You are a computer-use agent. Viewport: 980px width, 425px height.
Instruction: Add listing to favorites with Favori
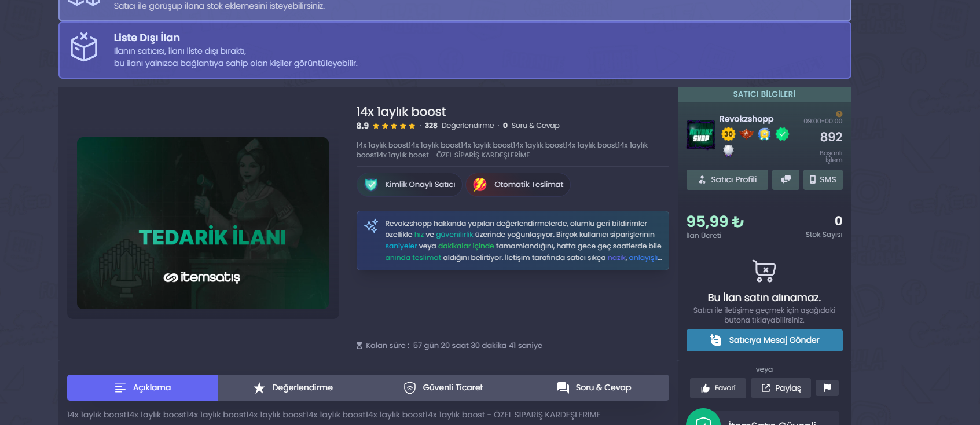click(718, 388)
